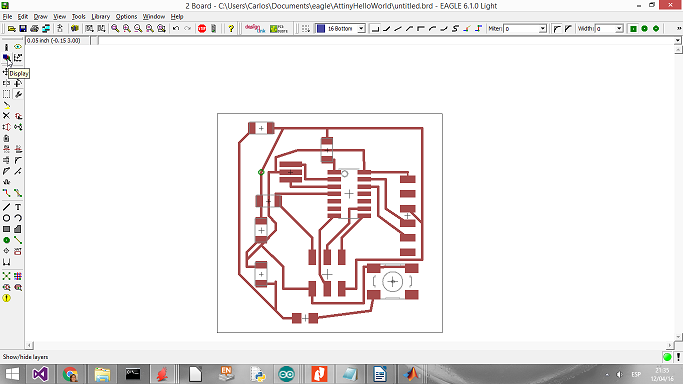683x384 pixels.
Task: Click the DesignLink button
Action: click(x=255, y=29)
